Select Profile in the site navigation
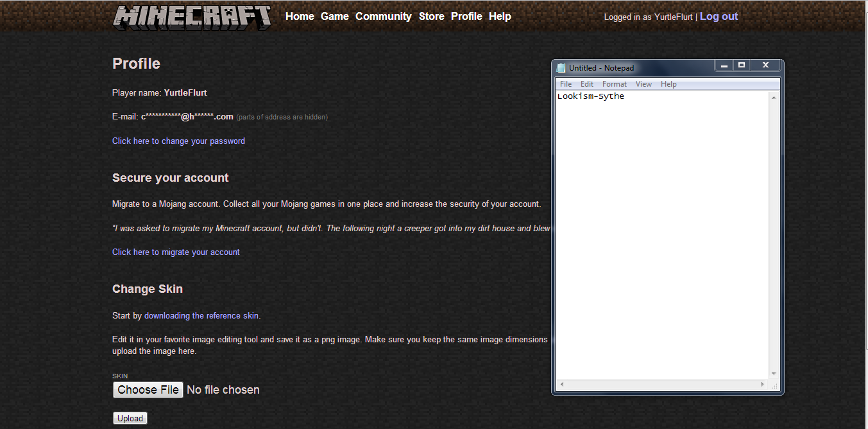 [x=466, y=16]
